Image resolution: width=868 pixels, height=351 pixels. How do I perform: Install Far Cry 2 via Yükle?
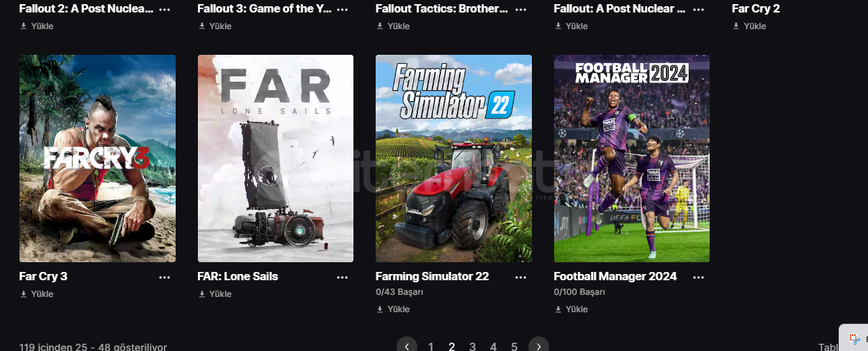tap(749, 26)
